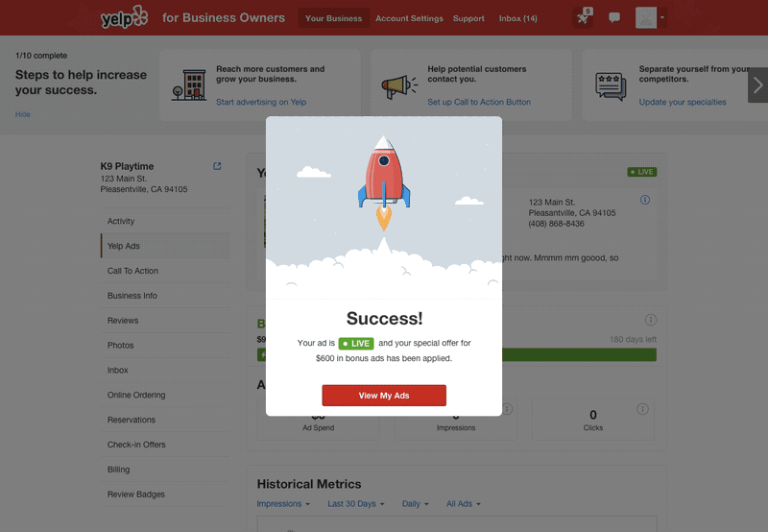Advance the steps carousel with right chevron
The width and height of the screenshot is (768, 532).
coord(757,85)
